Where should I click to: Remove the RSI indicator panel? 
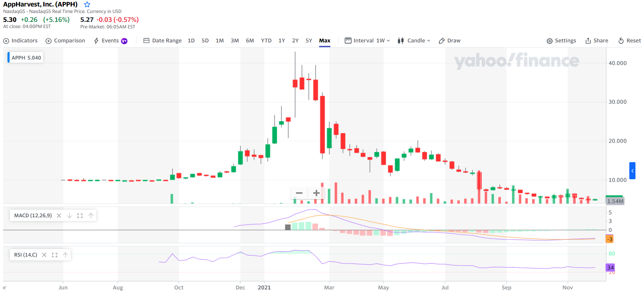coord(44,255)
